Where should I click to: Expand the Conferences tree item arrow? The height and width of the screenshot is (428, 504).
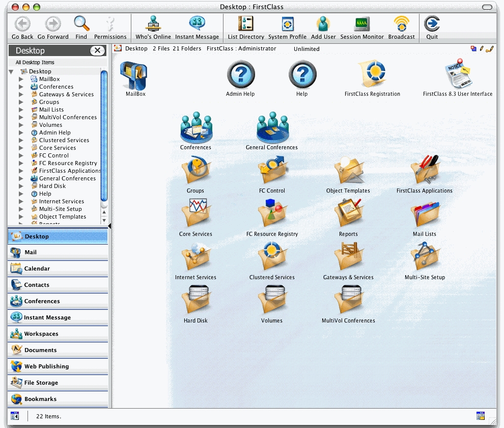click(21, 87)
